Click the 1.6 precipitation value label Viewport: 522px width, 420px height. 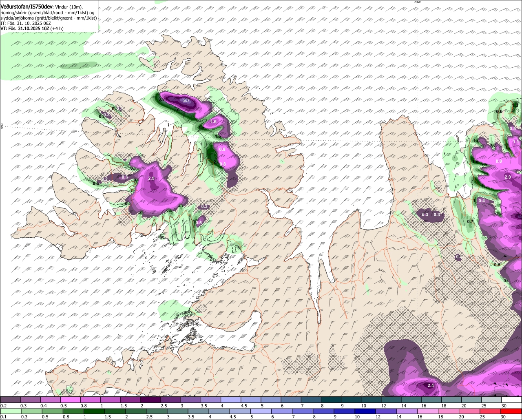[x=213, y=122]
